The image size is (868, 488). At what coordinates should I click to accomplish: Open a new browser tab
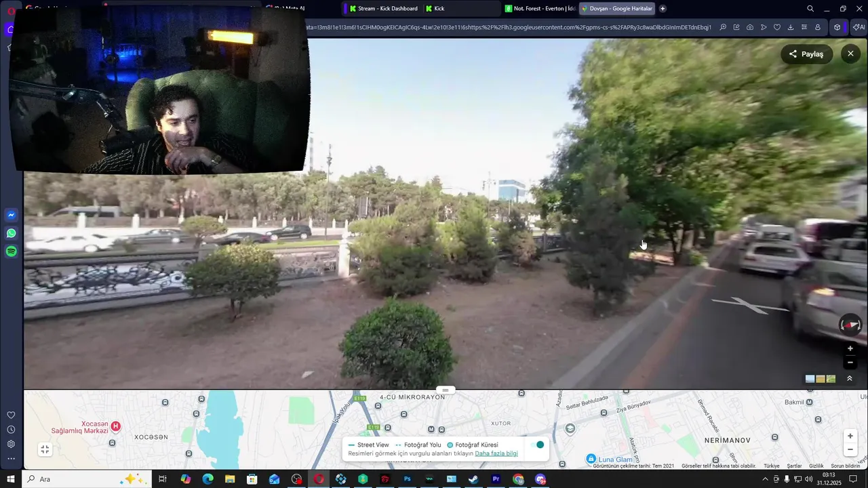click(x=663, y=9)
